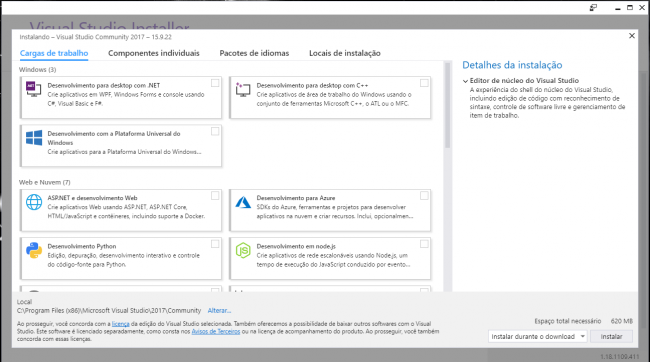Click the node.js hexagon icon
650x362 pixels.
pyautogui.click(x=243, y=250)
